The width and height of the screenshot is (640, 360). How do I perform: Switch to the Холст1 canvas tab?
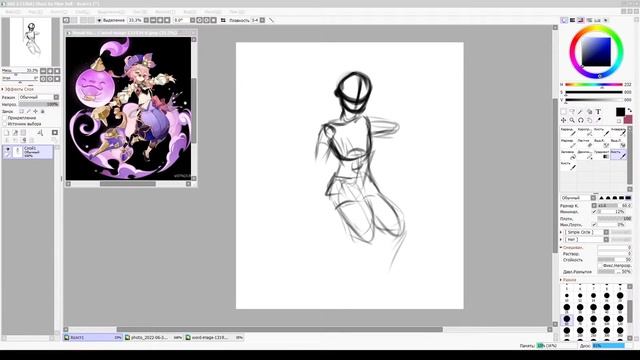click(93, 338)
